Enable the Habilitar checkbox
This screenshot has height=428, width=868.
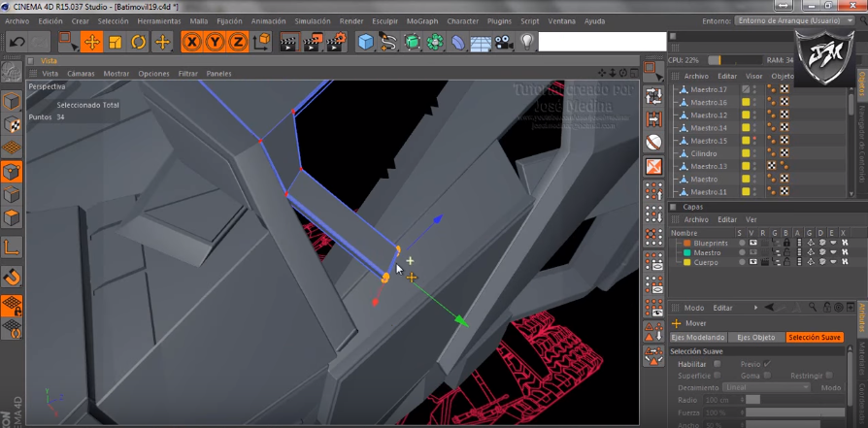point(718,364)
